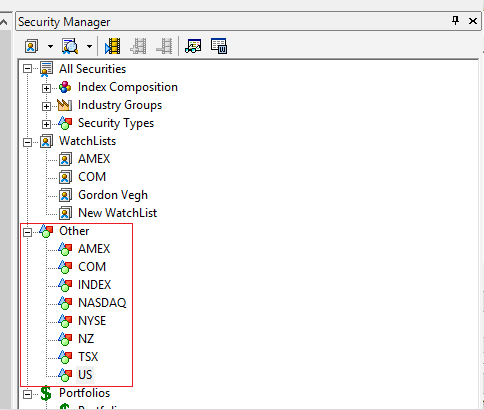
Task: Select AMEX under WatchLists
Action: coord(94,159)
